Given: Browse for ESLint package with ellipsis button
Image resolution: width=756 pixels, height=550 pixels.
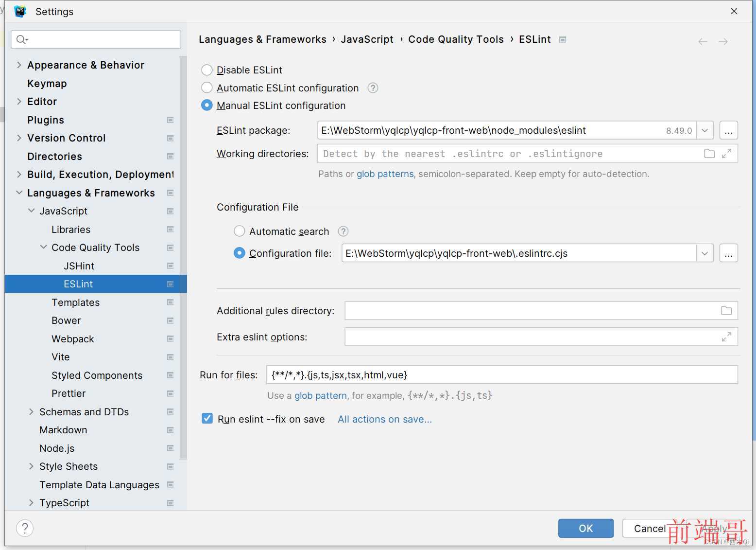Looking at the screenshot, I should (728, 130).
